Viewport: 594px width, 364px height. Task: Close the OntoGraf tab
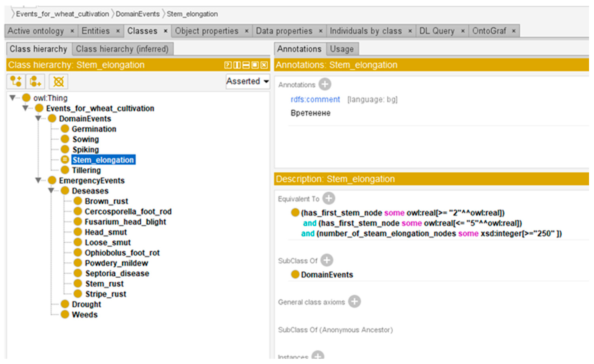pyautogui.click(x=514, y=31)
